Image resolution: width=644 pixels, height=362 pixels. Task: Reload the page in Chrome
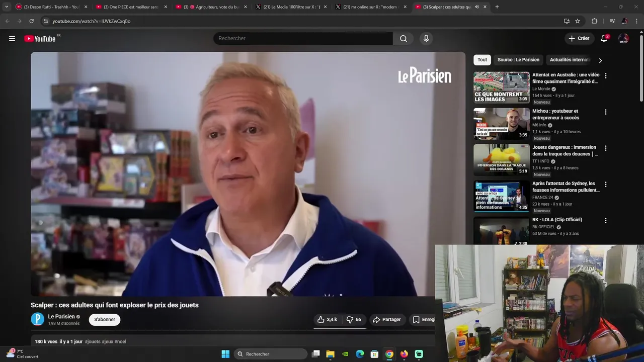[31, 21]
